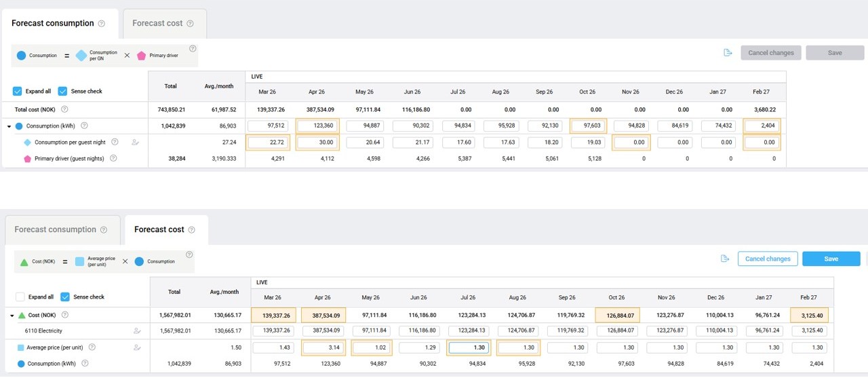Switch to Forecast cost tab in upper panel
This screenshot has width=868, height=378.
pyautogui.click(x=163, y=23)
